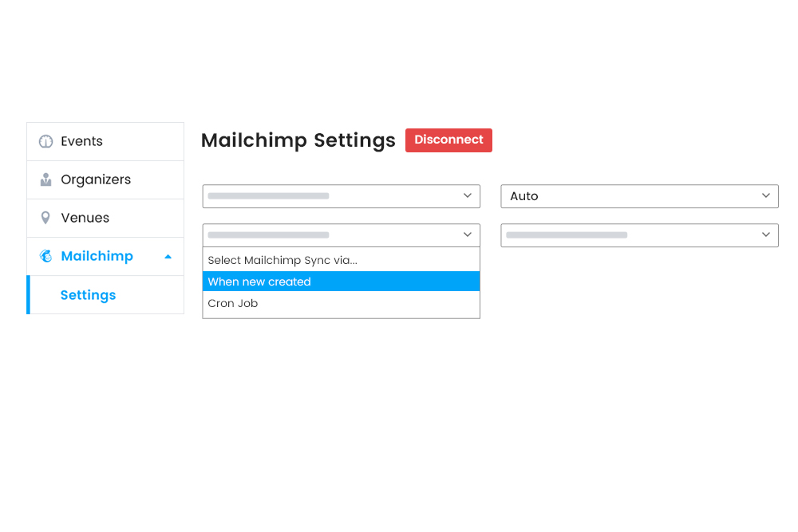Open the Events menu item
This screenshot has height=532, width=798.
click(81, 141)
